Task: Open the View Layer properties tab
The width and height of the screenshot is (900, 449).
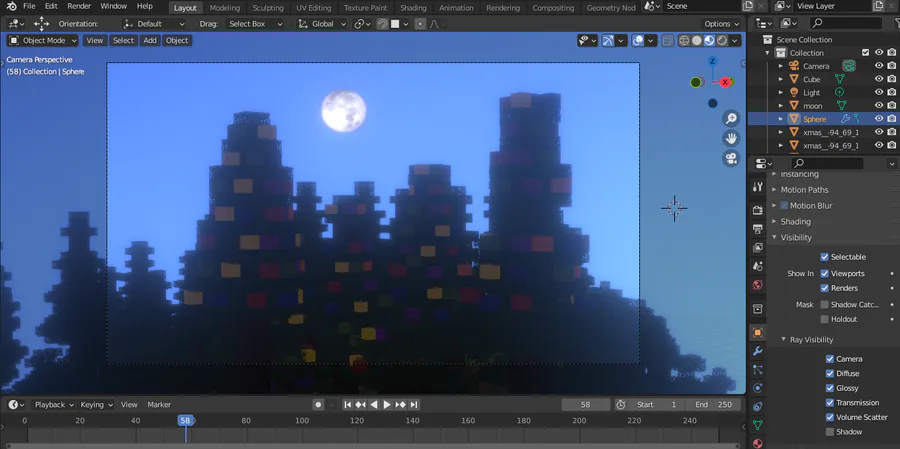Action: (x=758, y=248)
